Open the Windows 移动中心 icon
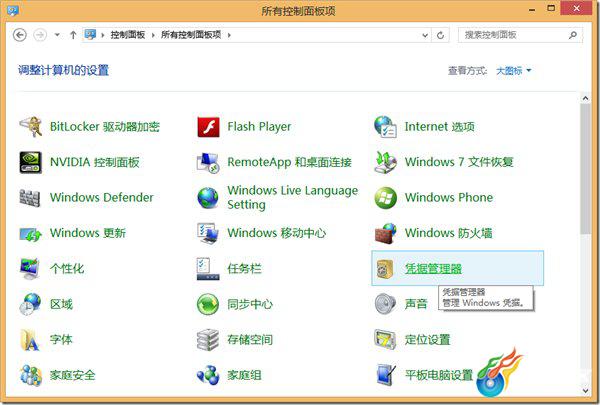Image resolution: width=600 pixels, height=405 pixels. pos(208,234)
